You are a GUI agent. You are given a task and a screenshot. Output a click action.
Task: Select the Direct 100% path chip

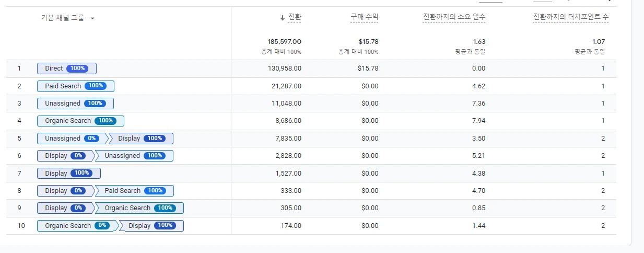(66, 68)
